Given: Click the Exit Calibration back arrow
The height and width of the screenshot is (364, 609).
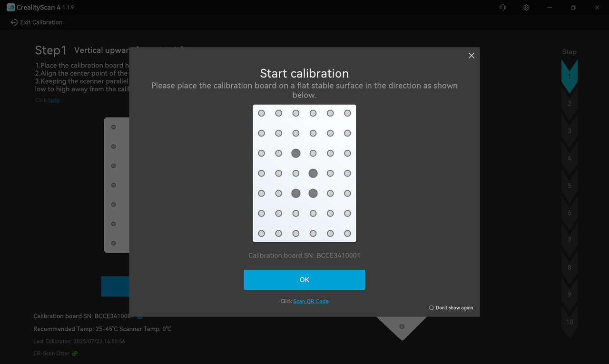Looking at the screenshot, I should click(x=14, y=22).
